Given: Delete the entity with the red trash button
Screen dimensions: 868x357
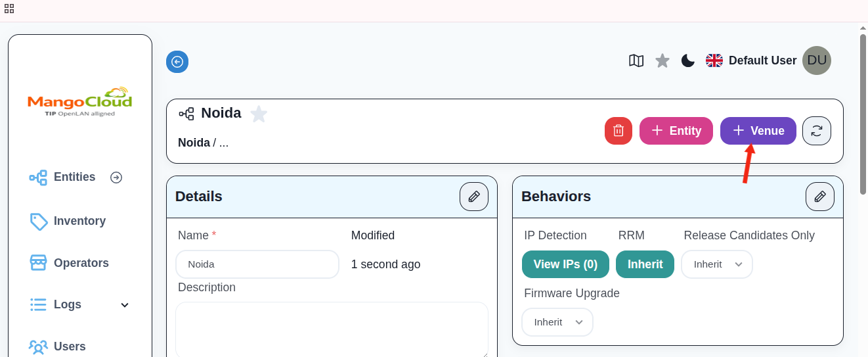Looking at the screenshot, I should pyautogui.click(x=618, y=131).
